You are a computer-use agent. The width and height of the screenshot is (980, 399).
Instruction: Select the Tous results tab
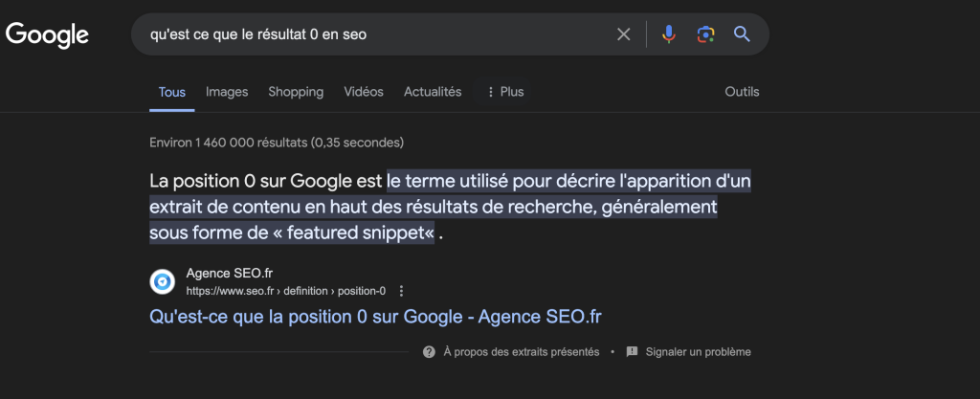[x=172, y=92]
